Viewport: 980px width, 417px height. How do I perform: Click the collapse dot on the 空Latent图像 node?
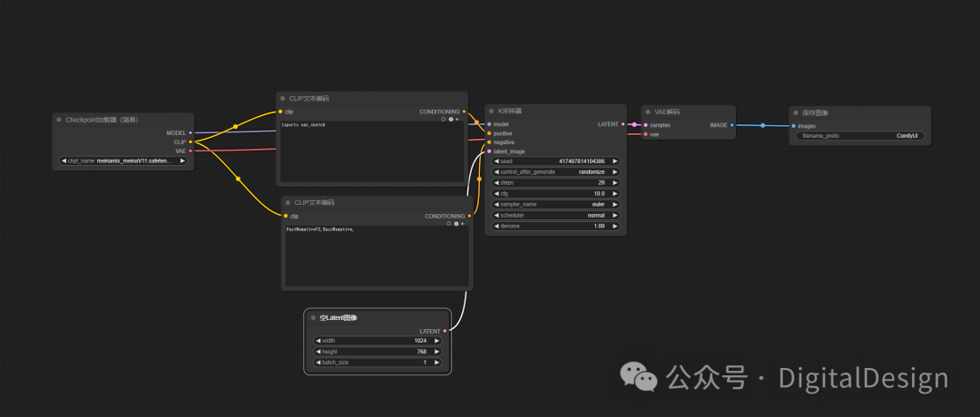point(313,318)
